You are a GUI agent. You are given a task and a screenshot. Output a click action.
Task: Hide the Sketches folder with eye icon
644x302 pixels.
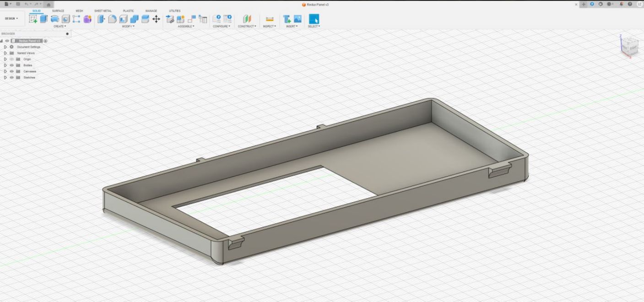point(12,77)
